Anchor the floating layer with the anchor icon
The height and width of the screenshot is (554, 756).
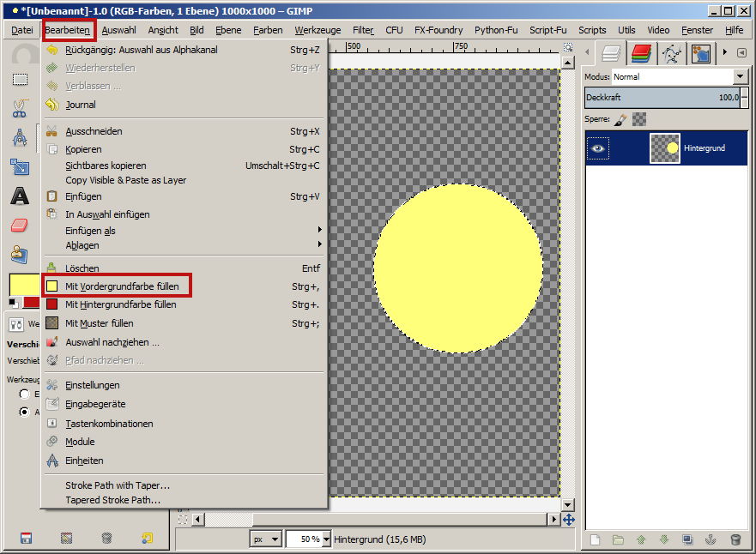click(x=711, y=539)
